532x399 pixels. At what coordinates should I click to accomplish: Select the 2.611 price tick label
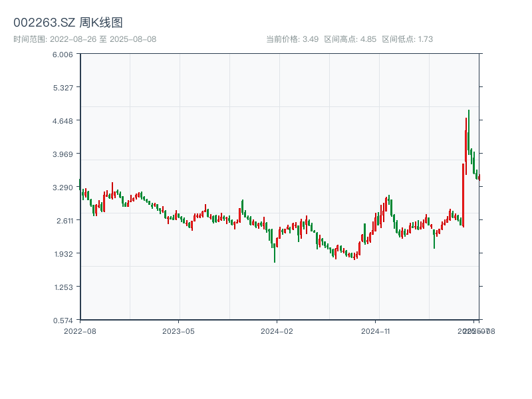coord(63,221)
